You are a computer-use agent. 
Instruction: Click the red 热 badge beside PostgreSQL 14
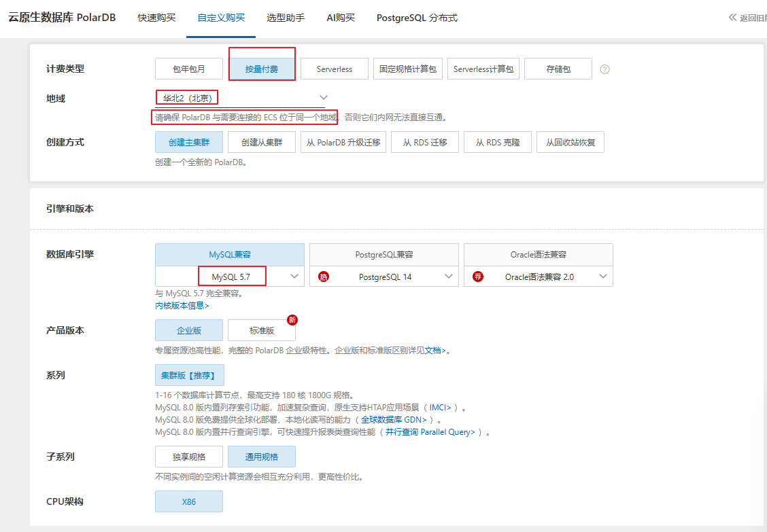[324, 277]
